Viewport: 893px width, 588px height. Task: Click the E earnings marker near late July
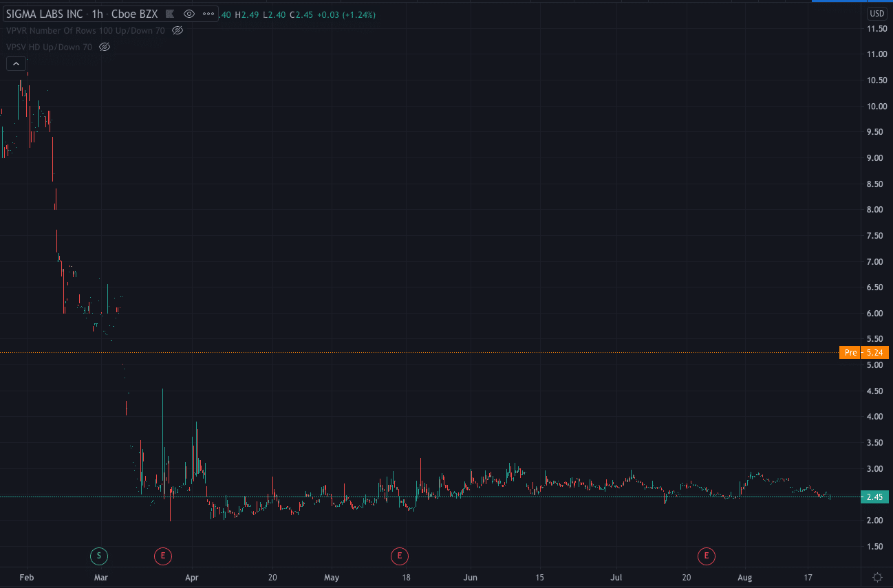tap(706, 555)
